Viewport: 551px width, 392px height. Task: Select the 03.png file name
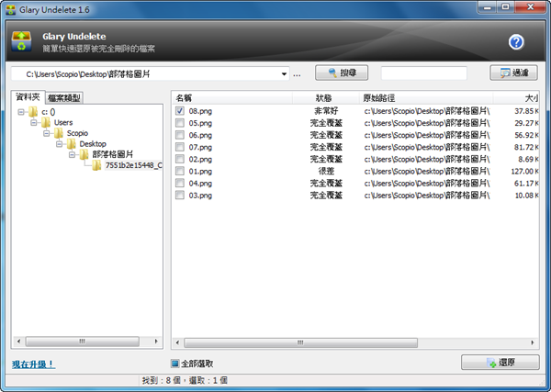click(200, 195)
